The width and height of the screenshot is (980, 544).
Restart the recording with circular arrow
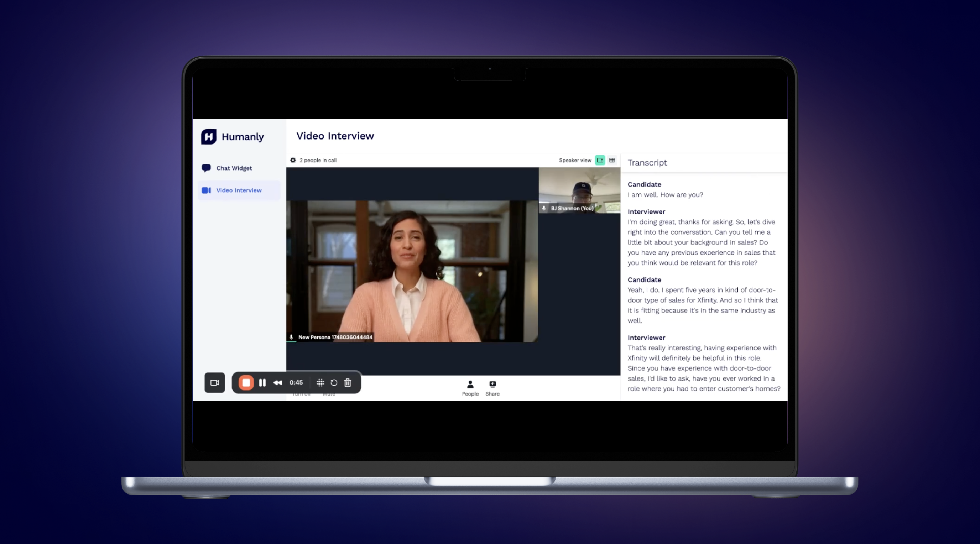pyautogui.click(x=334, y=383)
